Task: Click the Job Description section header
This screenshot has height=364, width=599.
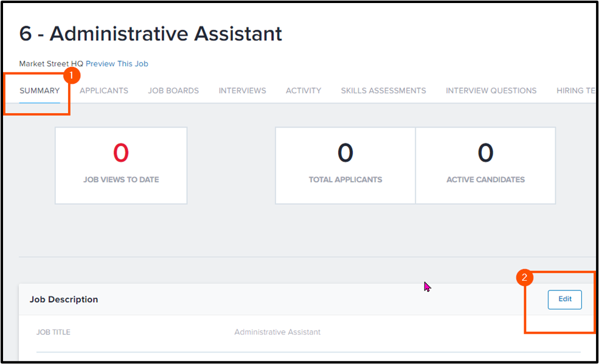Action: tap(64, 300)
